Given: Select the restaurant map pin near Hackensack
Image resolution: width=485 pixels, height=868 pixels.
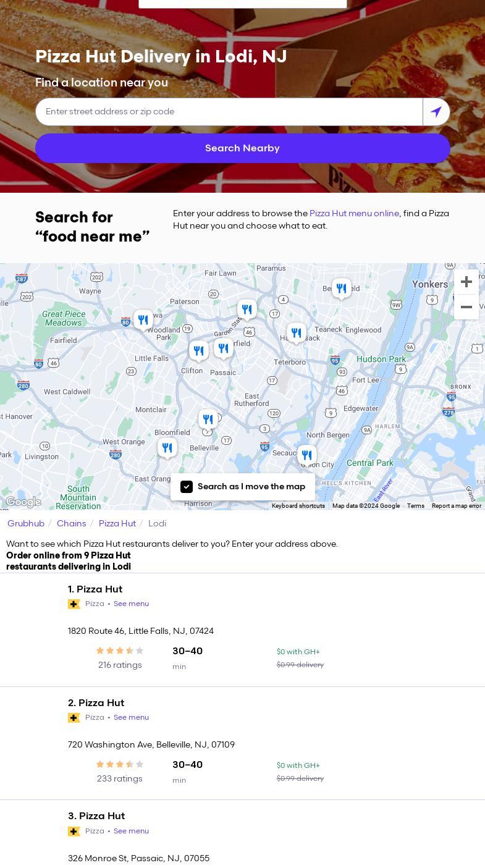Looking at the screenshot, I should pos(297,334).
